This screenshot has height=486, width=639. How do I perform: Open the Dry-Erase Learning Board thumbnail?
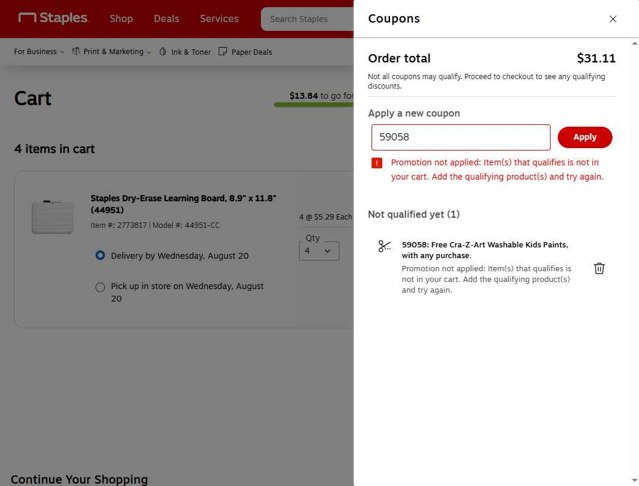52,216
